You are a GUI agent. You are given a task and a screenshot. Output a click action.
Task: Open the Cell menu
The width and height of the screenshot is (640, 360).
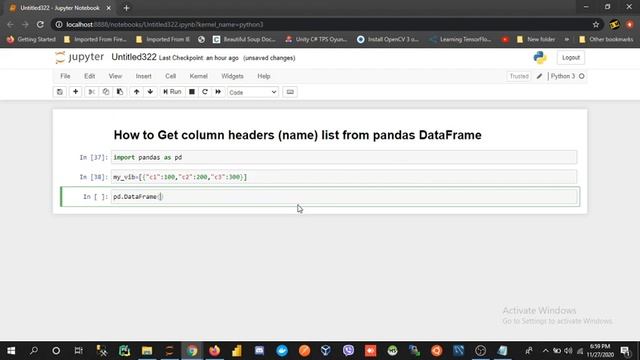pos(170,76)
